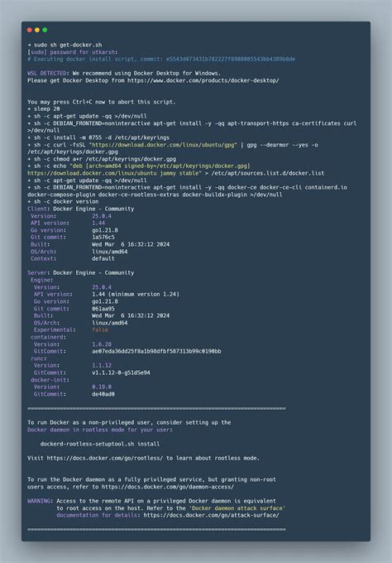Click the WARNING label near the bottom

[x=40, y=501]
